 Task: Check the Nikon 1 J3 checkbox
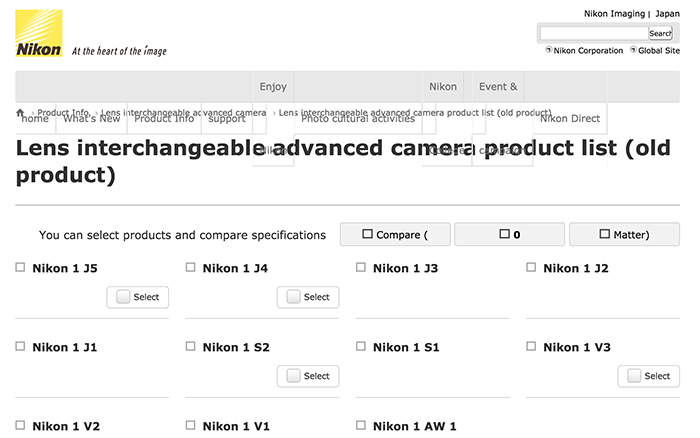click(361, 268)
